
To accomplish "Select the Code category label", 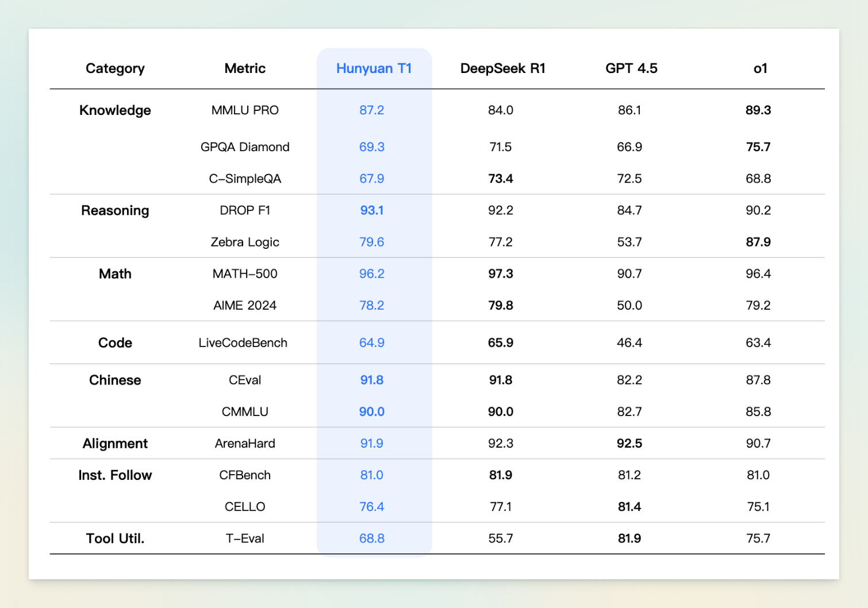I will click(x=115, y=343).
